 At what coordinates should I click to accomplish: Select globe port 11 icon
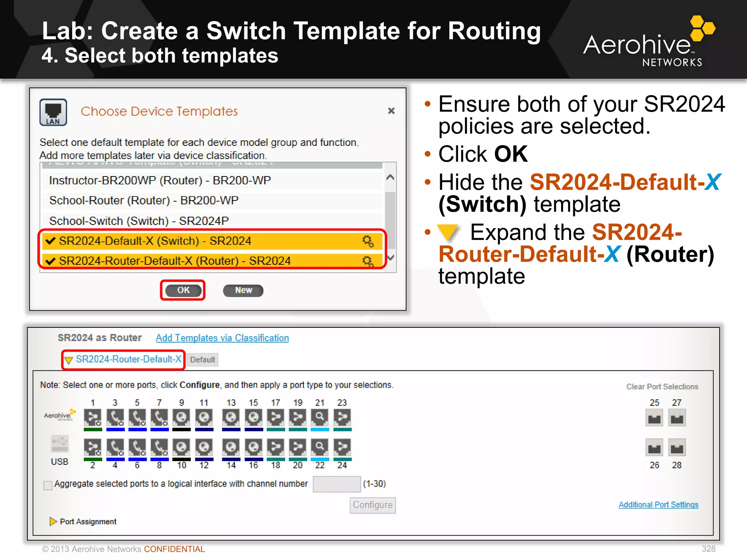coord(204,417)
